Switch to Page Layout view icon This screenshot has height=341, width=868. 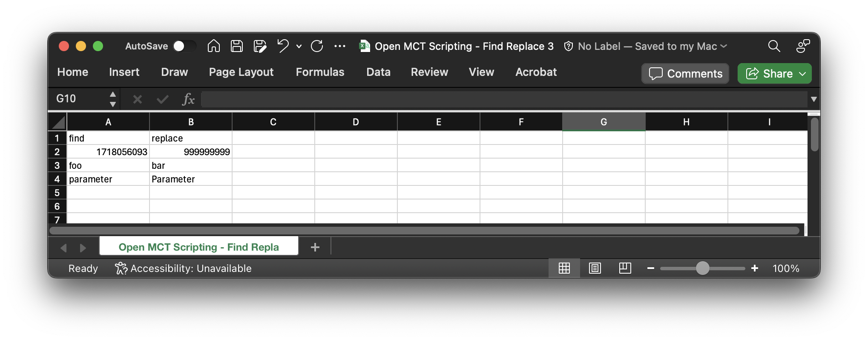point(595,268)
